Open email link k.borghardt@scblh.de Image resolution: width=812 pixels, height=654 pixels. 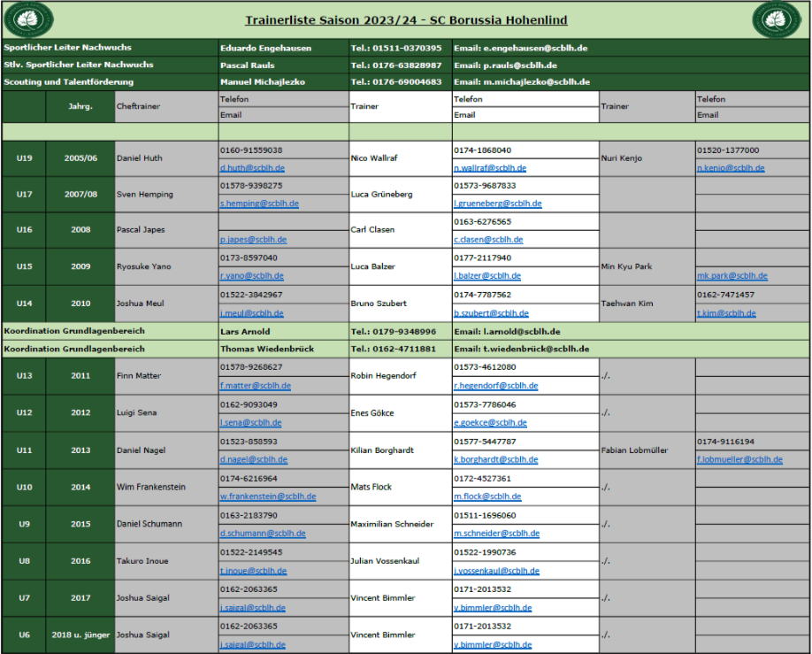(x=495, y=459)
